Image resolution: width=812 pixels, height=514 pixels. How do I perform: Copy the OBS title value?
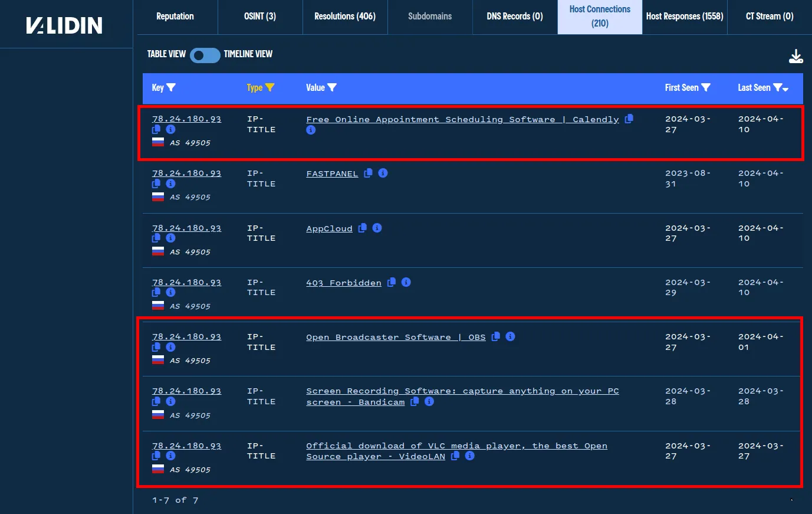[x=496, y=336]
